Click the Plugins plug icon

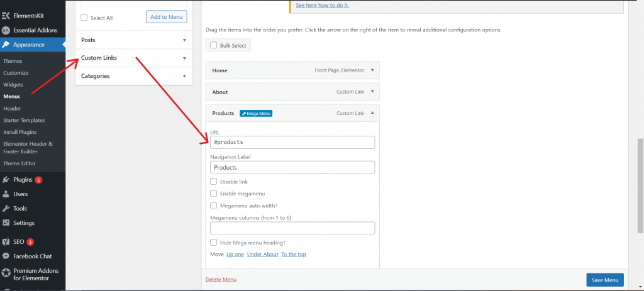tap(6, 179)
